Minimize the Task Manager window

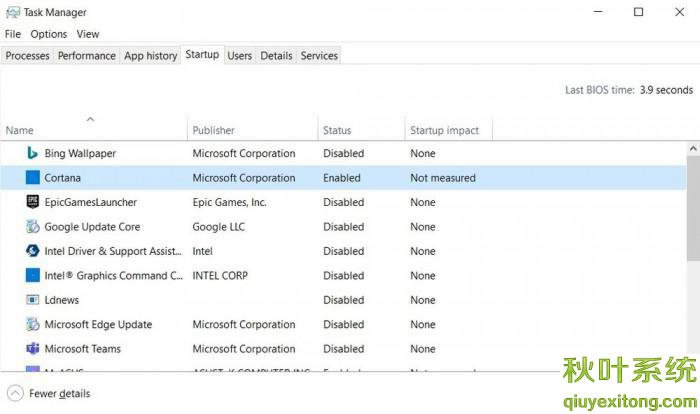click(x=598, y=12)
